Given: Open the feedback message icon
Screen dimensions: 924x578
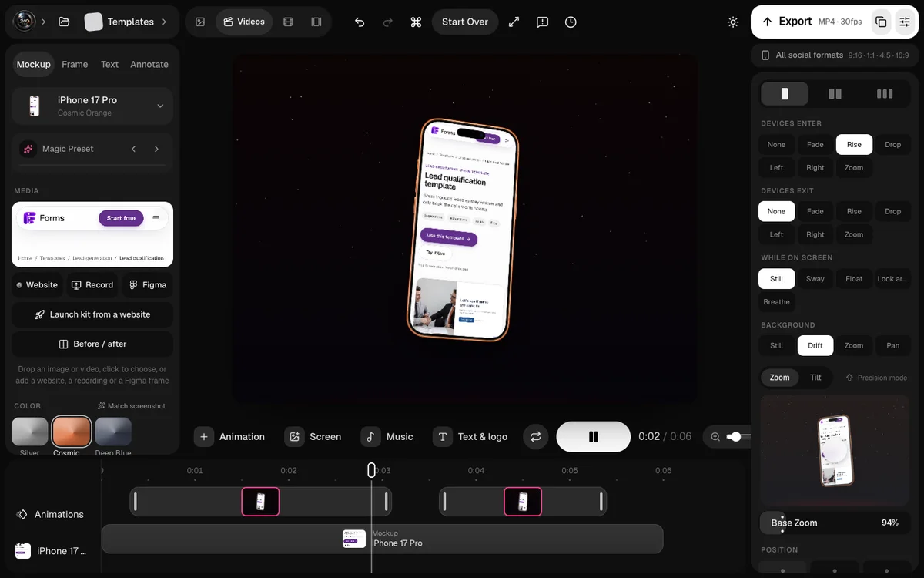Looking at the screenshot, I should (542, 22).
